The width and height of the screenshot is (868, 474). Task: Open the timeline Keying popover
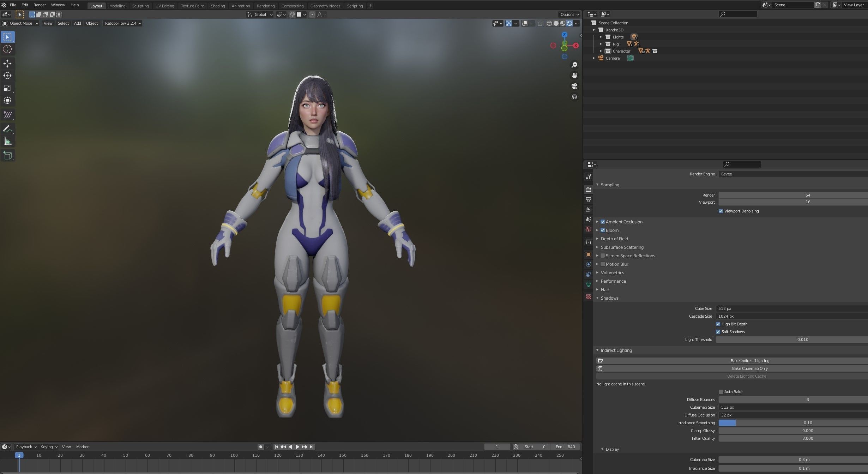coord(49,447)
